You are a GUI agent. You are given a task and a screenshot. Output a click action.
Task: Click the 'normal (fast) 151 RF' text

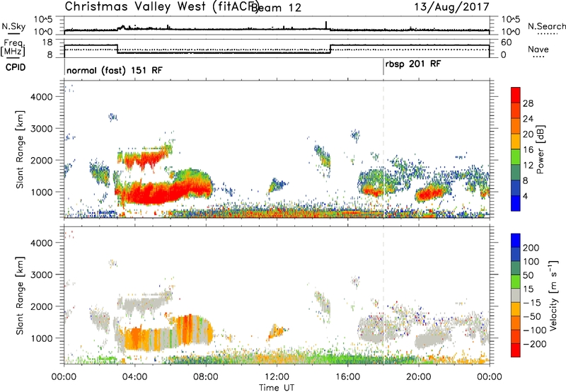(x=115, y=70)
